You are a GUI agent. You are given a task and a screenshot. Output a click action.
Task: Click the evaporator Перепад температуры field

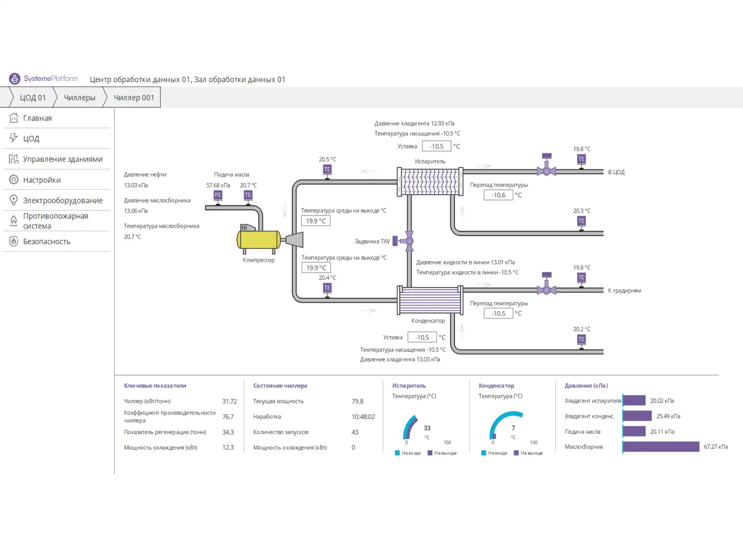click(x=498, y=195)
